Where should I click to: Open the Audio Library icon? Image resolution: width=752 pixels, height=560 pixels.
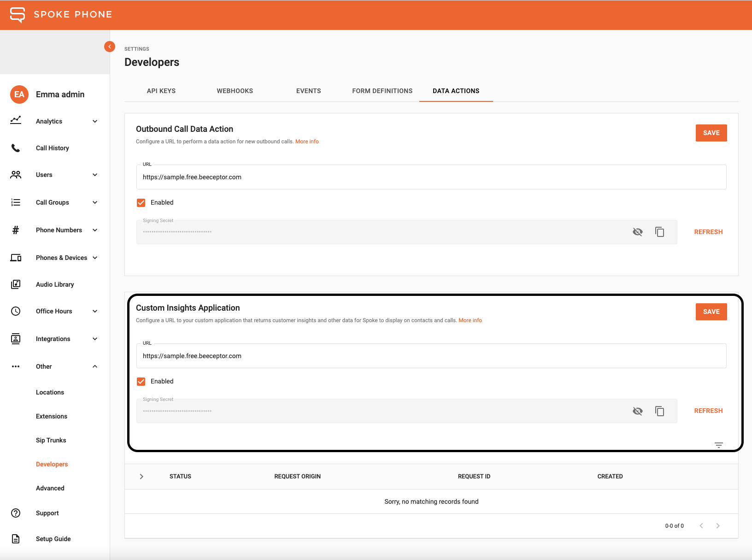click(x=16, y=284)
